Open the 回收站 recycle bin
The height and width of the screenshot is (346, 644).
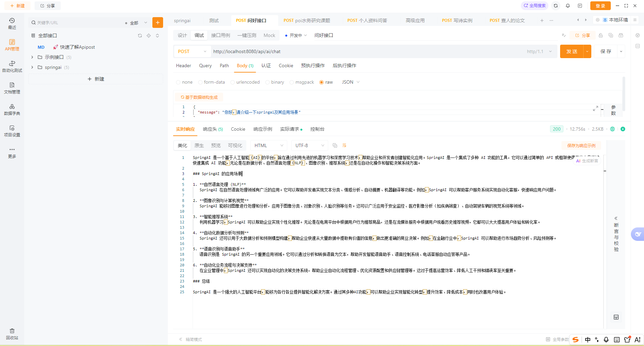click(x=12, y=334)
